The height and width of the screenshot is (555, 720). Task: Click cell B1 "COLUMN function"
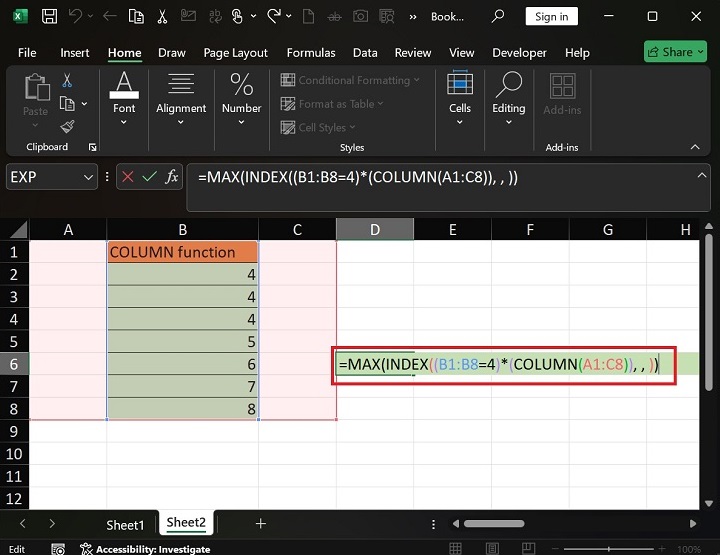tap(183, 252)
